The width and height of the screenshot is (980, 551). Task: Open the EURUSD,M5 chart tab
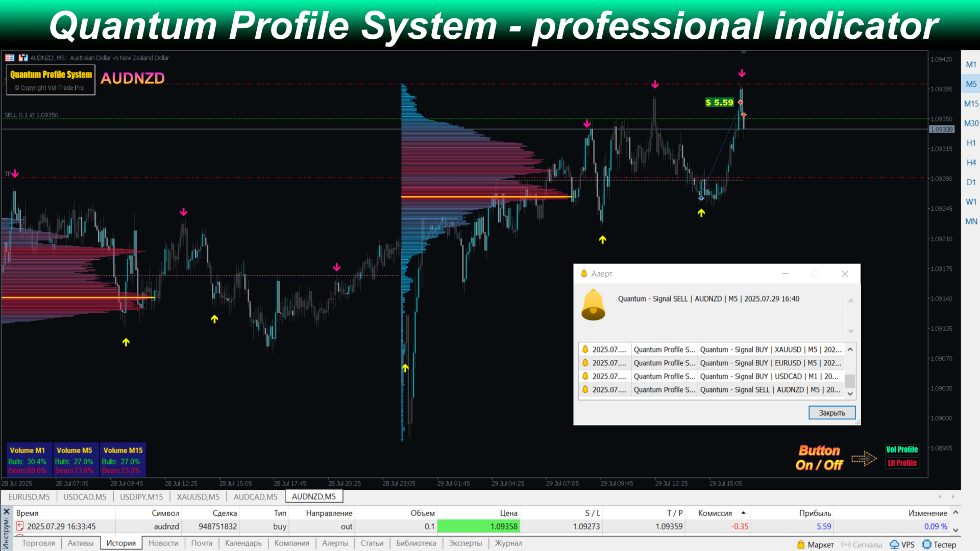pyautogui.click(x=29, y=496)
